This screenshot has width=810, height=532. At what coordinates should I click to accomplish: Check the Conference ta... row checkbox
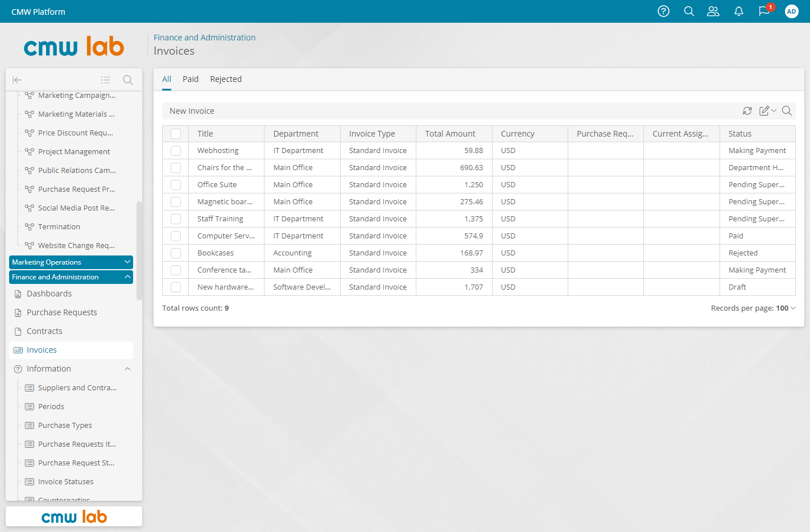[x=176, y=270]
